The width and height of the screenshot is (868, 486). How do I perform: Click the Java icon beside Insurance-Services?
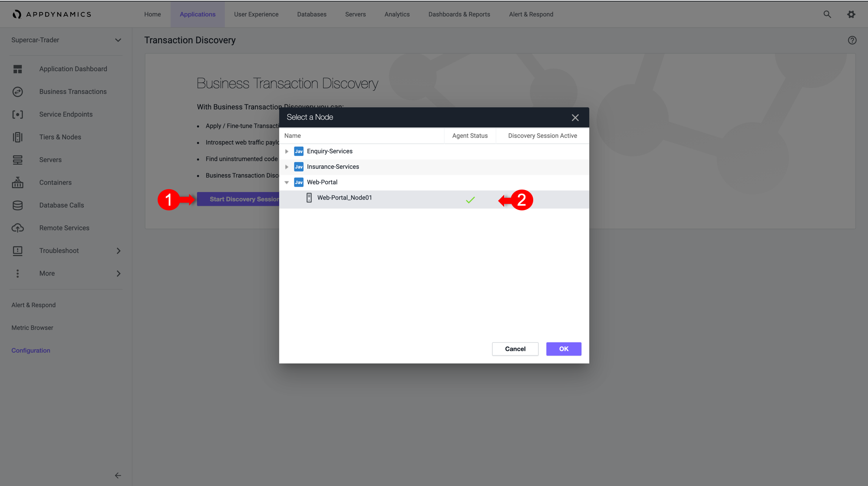pyautogui.click(x=299, y=167)
